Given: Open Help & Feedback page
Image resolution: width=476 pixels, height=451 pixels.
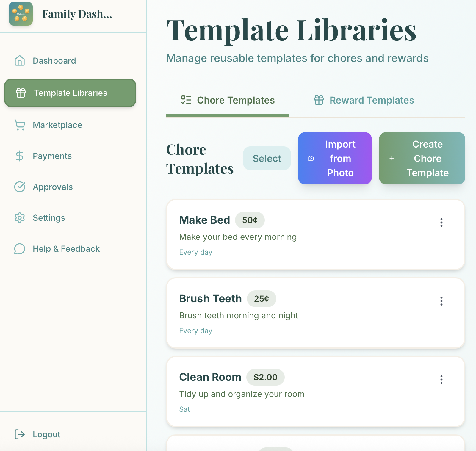Looking at the screenshot, I should pyautogui.click(x=70, y=249).
